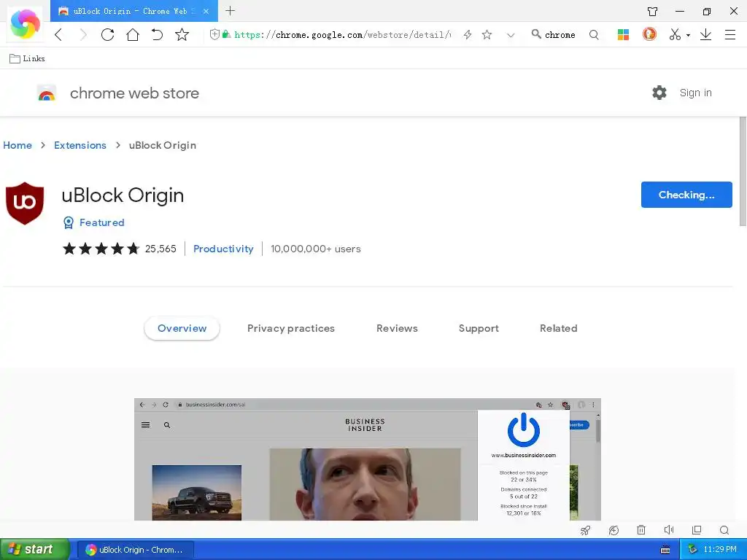Open the Links bookmarks folder
The image size is (747, 560).
tap(27, 58)
